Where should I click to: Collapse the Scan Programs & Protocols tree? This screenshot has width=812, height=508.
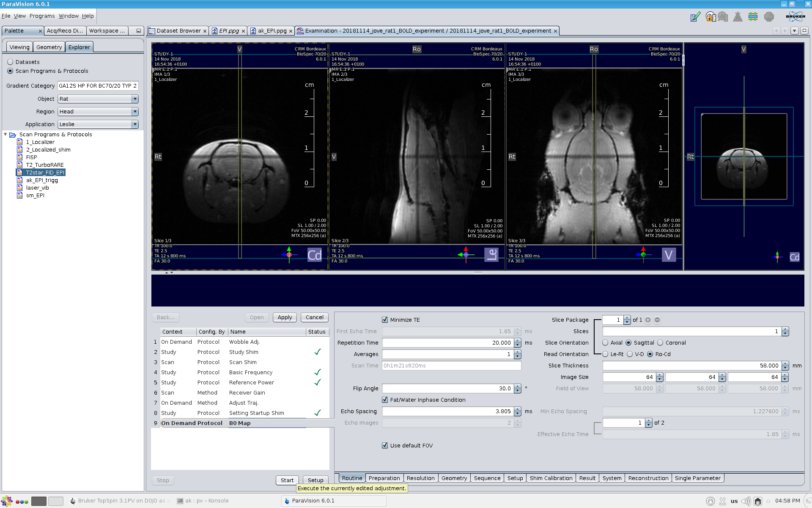pyautogui.click(x=5, y=135)
